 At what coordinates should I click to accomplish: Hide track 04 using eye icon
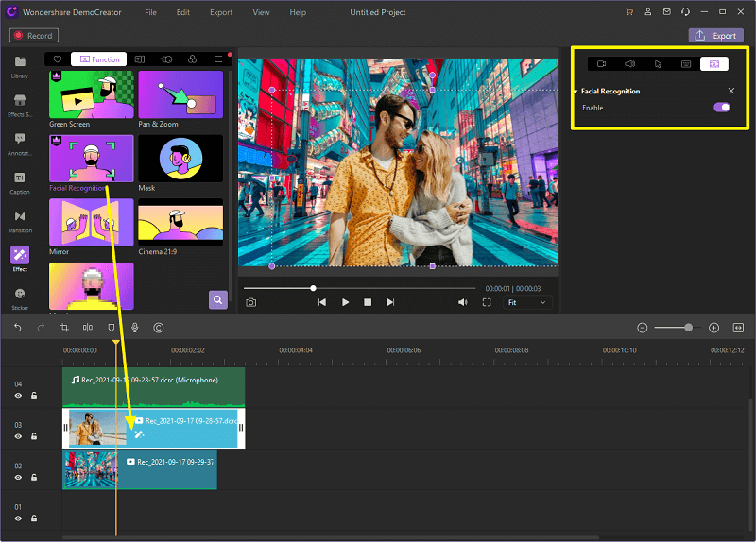tap(18, 396)
